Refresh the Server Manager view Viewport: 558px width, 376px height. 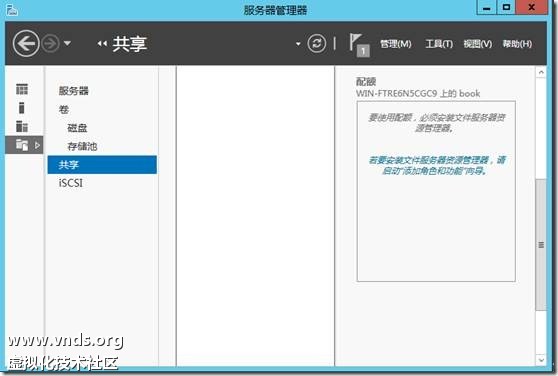click(316, 43)
